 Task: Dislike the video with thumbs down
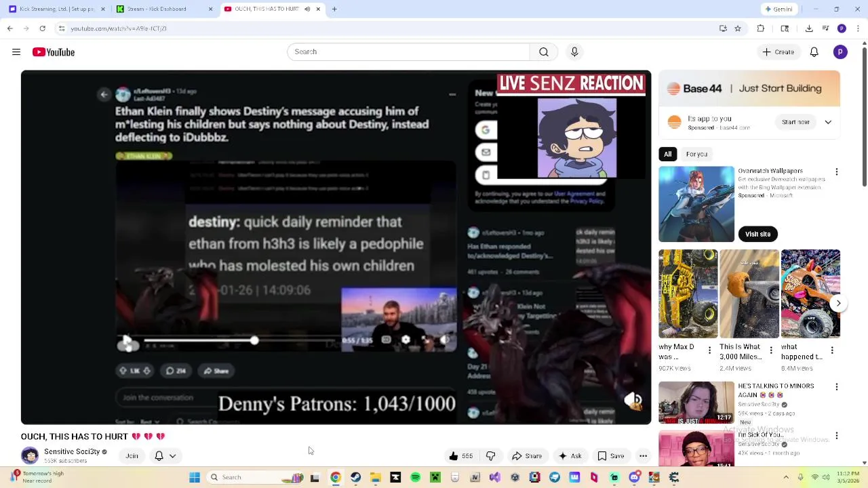pyautogui.click(x=491, y=456)
